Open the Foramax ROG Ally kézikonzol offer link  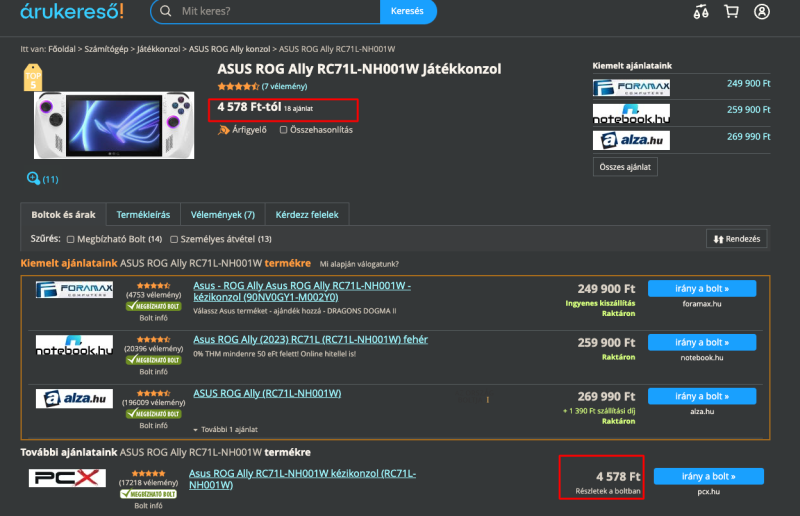(302, 291)
